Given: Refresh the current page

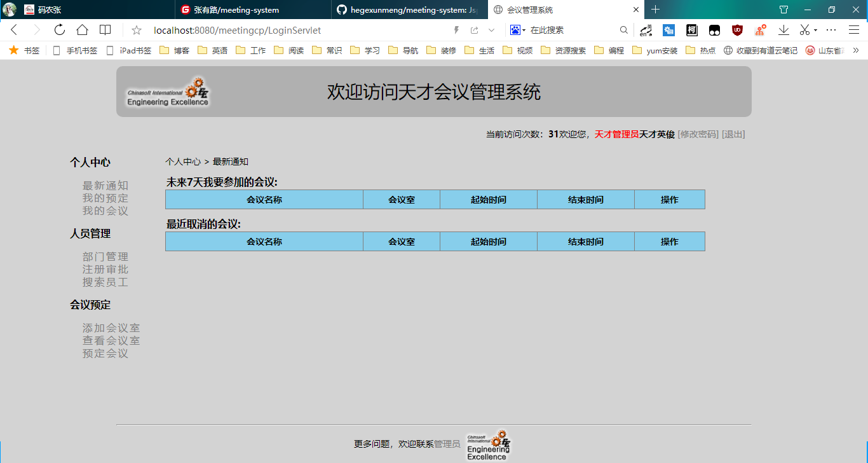Looking at the screenshot, I should pos(59,29).
